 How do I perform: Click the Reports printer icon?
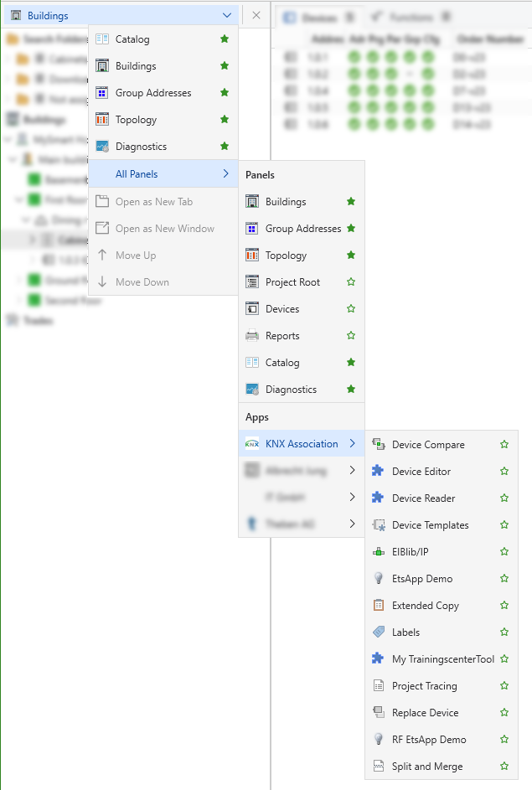click(x=252, y=335)
